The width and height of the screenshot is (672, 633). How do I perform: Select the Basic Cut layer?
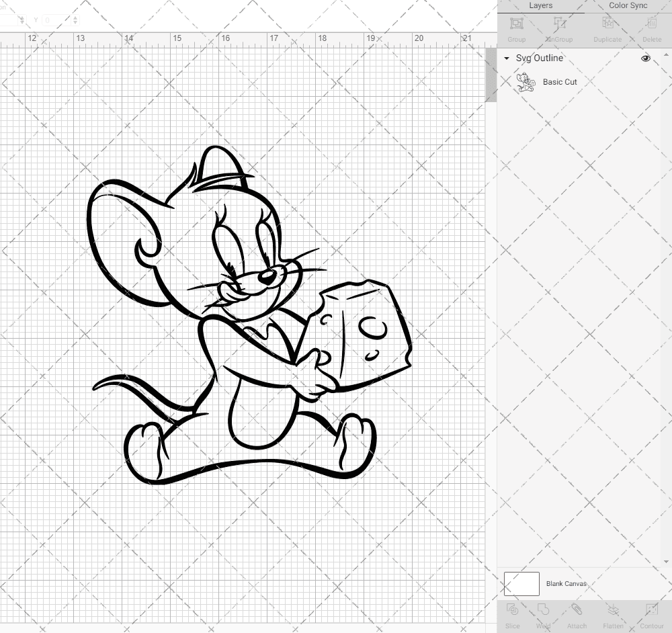559,81
